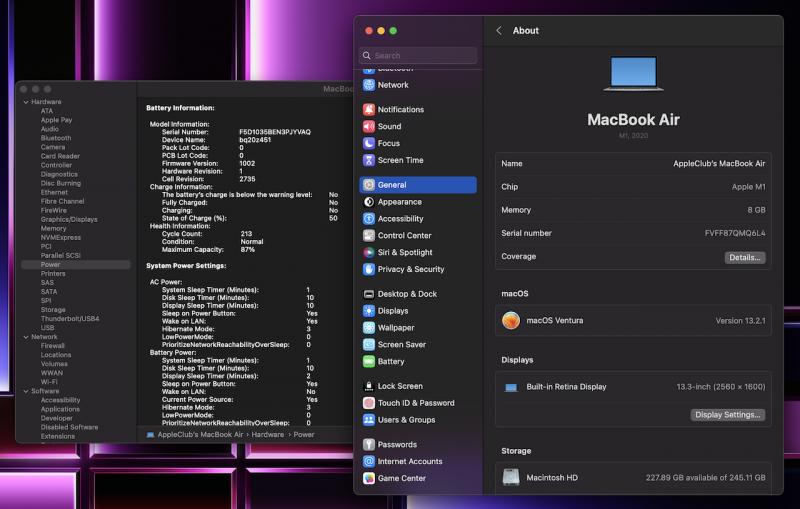Open the Passwords key icon
800x509 pixels.
369,445
